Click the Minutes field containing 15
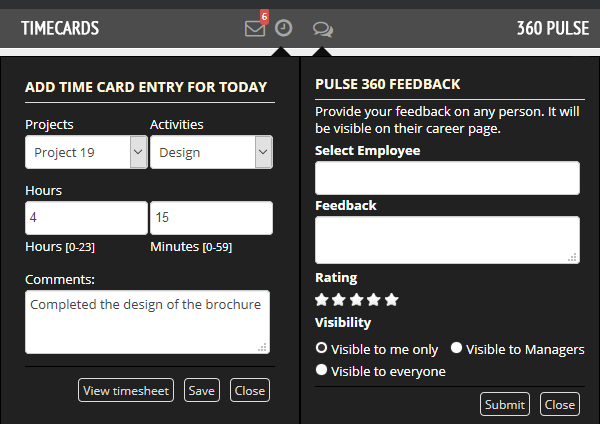 [211, 218]
